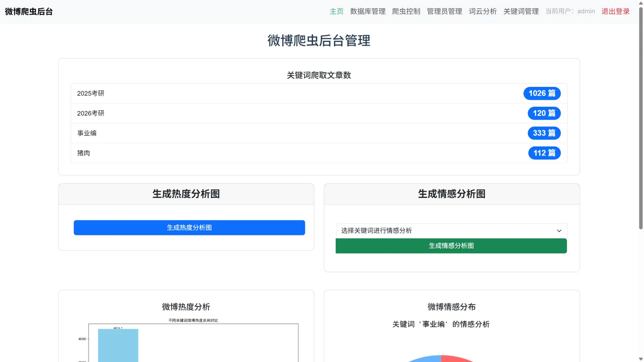Click the blue 生成热度分析图 button
This screenshot has height=362, width=644.
pos(189,228)
